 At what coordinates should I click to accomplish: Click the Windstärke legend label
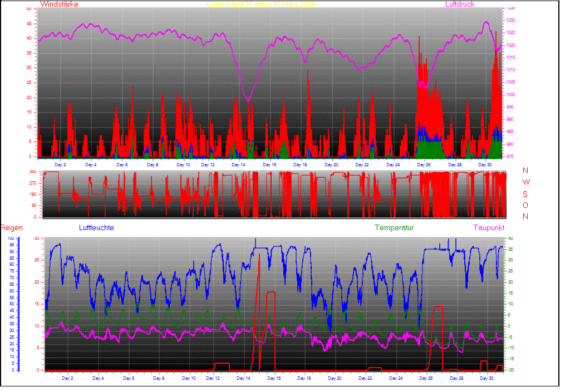[60, 4]
